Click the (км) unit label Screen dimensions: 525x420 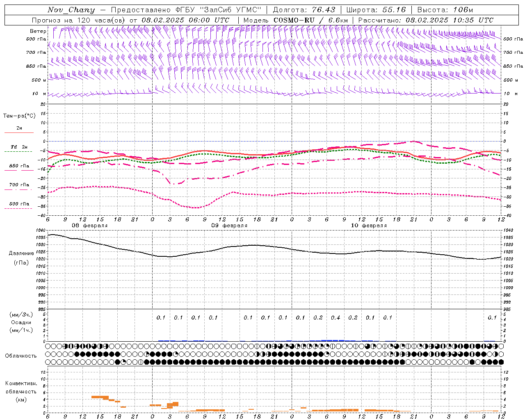[x=21, y=399]
